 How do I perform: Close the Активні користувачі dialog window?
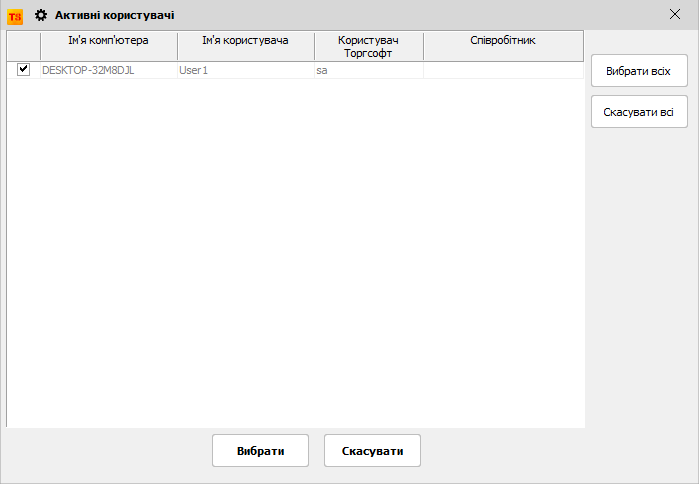tap(674, 15)
